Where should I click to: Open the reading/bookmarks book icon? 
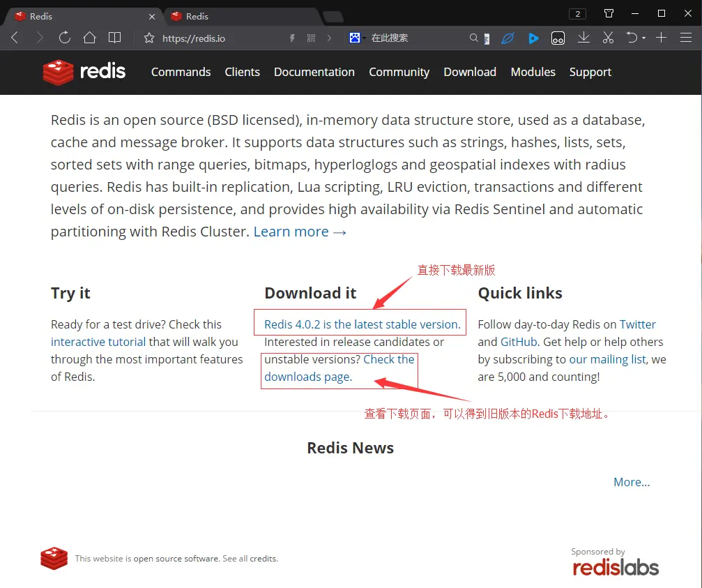click(x=114, y=38)
